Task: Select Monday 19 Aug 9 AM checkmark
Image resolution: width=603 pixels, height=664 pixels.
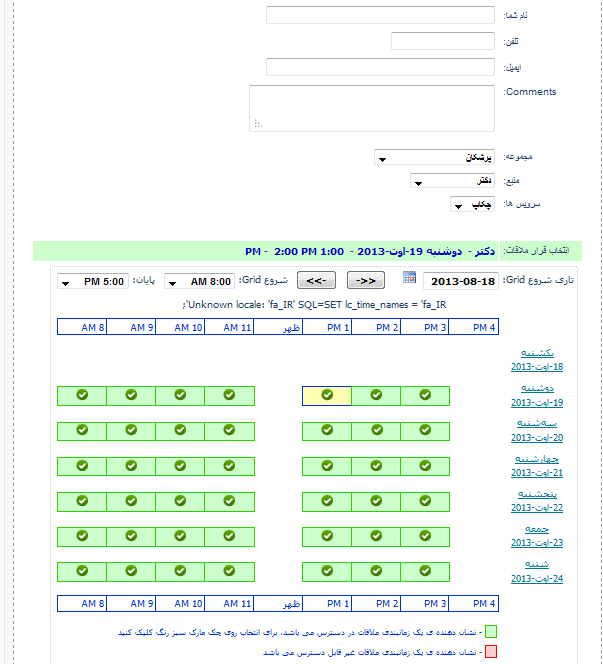Action: point(131,396)
